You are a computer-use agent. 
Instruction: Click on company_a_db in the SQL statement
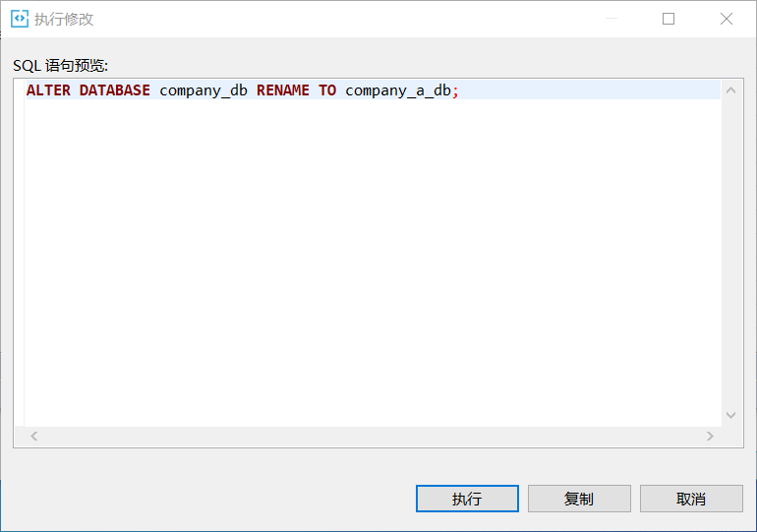click(x=398, y=90)
